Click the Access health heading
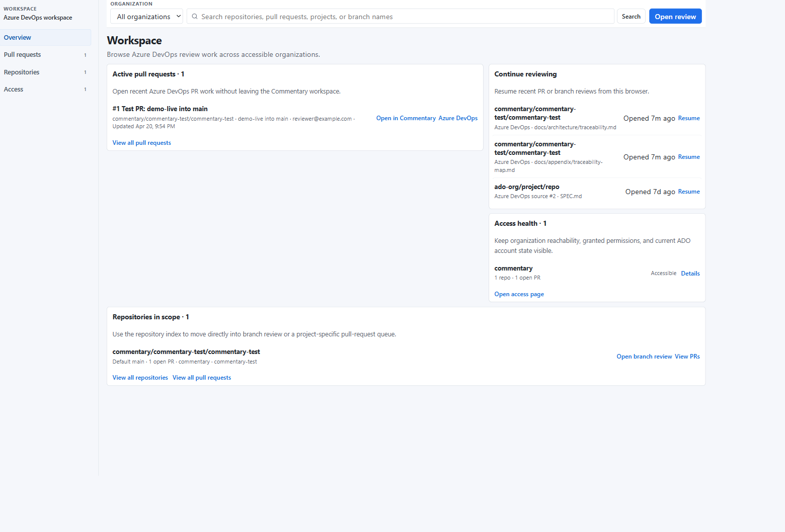This screenshot has height=532, width=785. tap(520, 223)
